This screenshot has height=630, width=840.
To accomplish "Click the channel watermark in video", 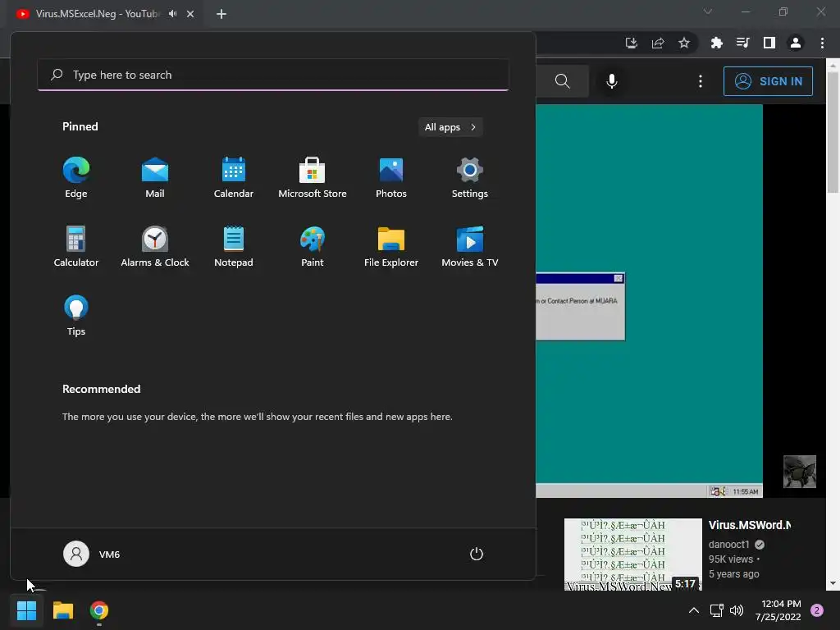I will pyautogui.click(x=799, y=472).
